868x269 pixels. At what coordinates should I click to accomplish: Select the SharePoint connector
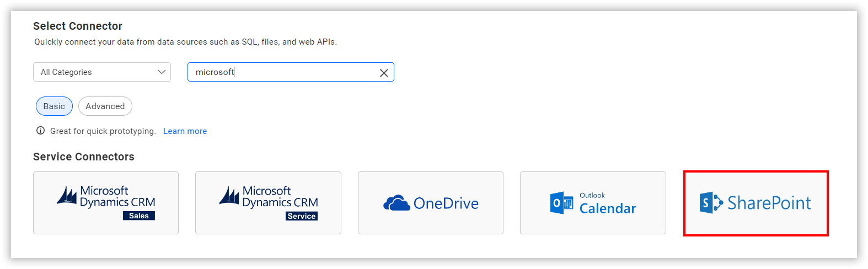[756, 203]
